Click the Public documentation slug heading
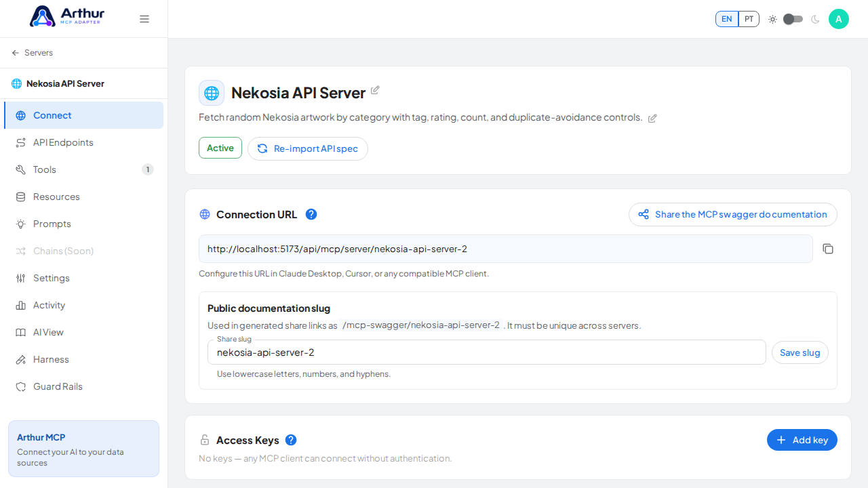This screenshot has width=868, height=488. point(269,308)
